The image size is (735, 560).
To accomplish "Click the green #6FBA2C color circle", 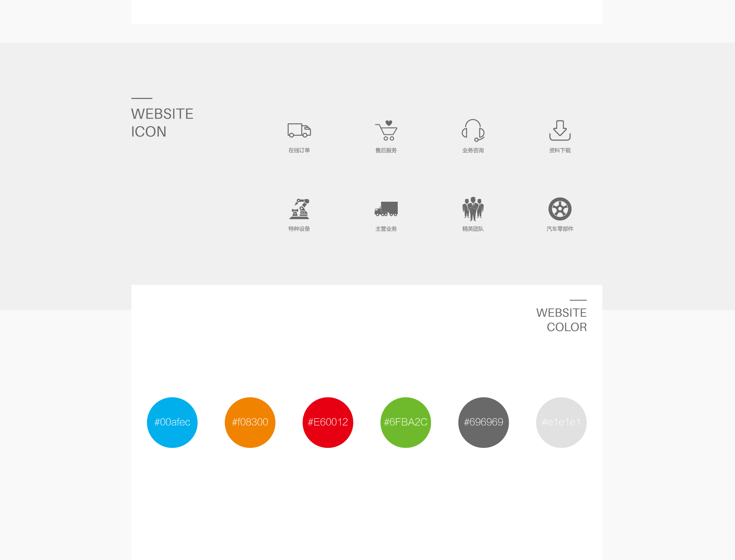I will pos(405,422).
